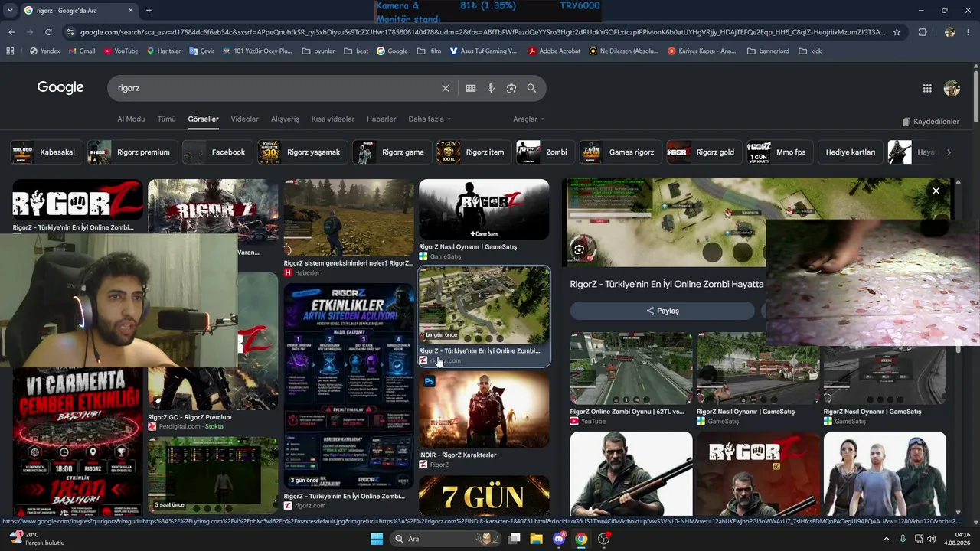The image size is (980, 551).
Task: Clear the Google search box text
Action: tap(446, 88)
